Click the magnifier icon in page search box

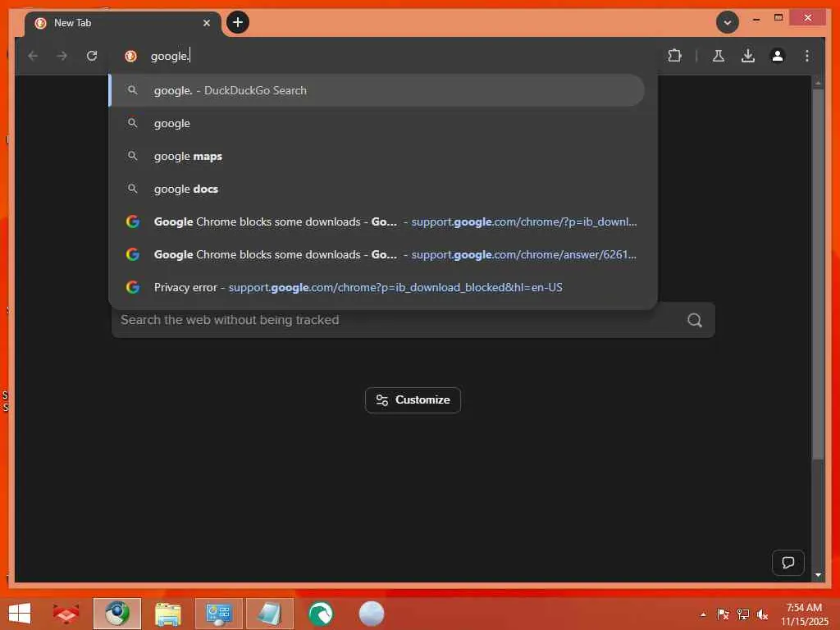click(x=695, y=321)
